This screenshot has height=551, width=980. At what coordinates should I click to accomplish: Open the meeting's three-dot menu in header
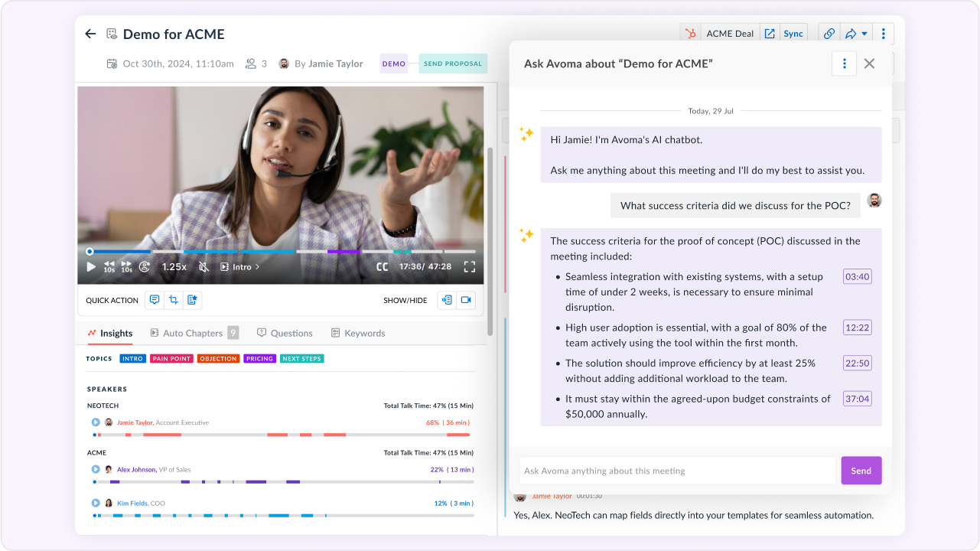[x=884, y=34]
